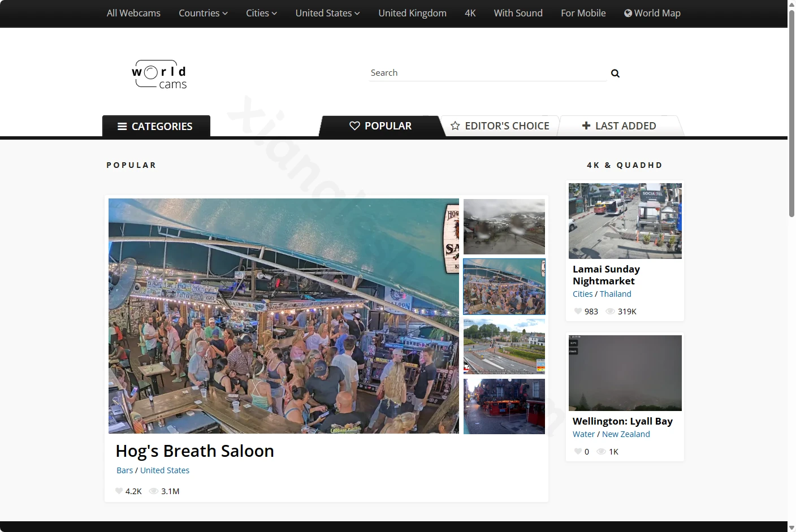Open United Kingdom menu item
Image resolution: width=796 pixels, height=532 pixels.
[x=412, y=13]
